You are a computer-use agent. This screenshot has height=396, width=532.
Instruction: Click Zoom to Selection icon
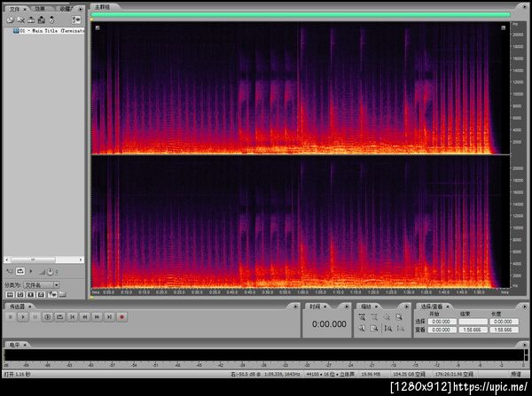click(399, 317)
